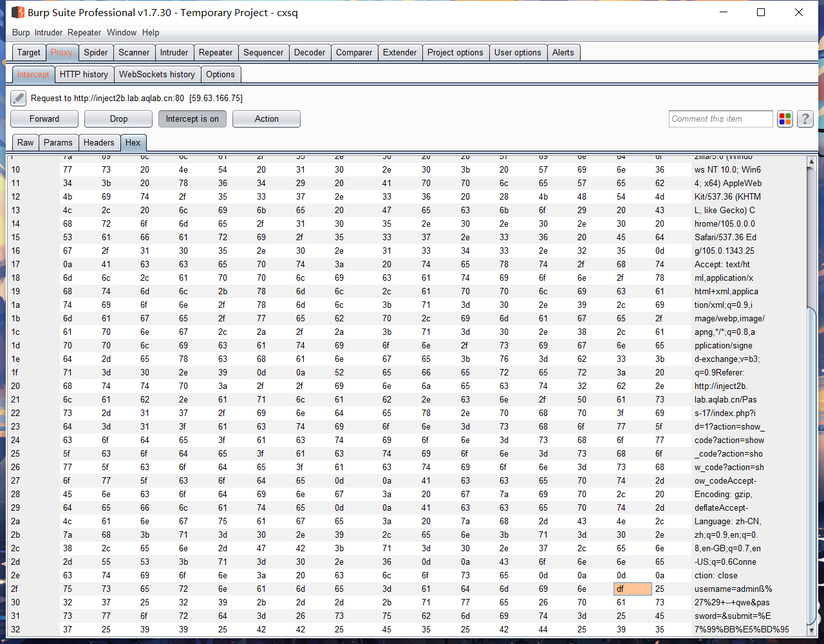824x644 pixels.
Task: Switch to the Spider tab
Action: coord(96,53)
